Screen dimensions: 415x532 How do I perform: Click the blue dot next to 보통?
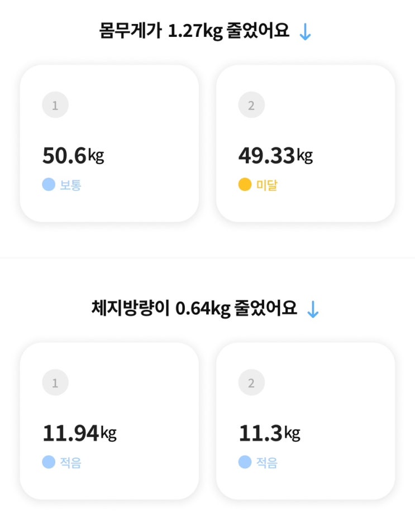click(49, 185)
